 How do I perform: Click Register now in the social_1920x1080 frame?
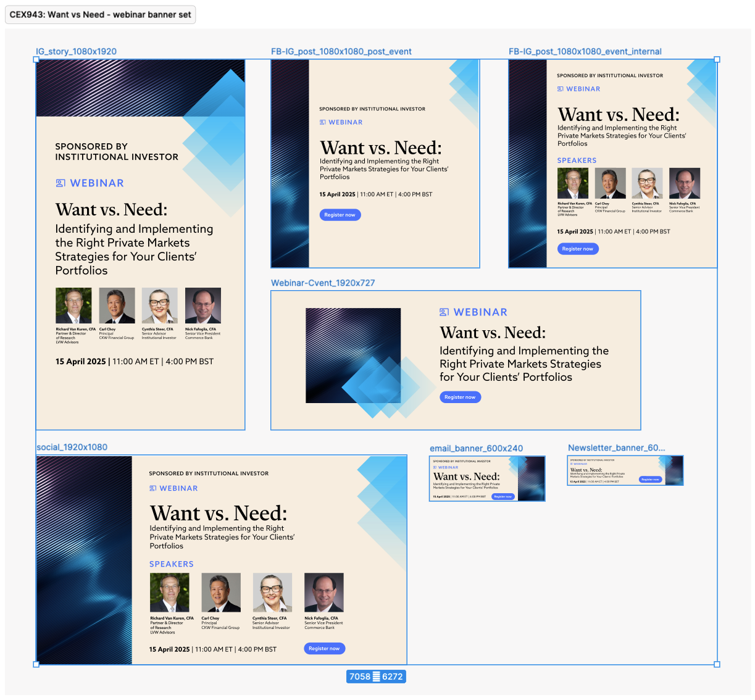324,648
